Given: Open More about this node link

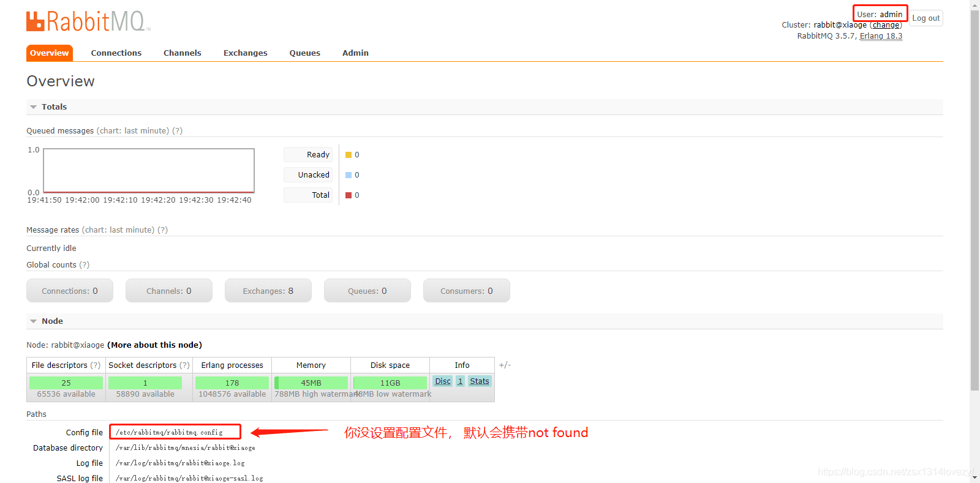Looking at the screenshot, I should [x=154, y=345].
